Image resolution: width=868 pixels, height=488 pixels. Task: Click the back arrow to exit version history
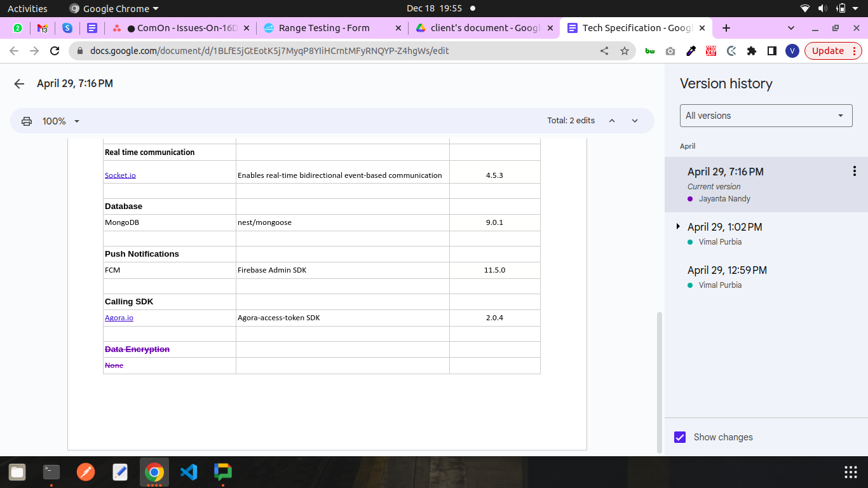(x=19, y=84)
